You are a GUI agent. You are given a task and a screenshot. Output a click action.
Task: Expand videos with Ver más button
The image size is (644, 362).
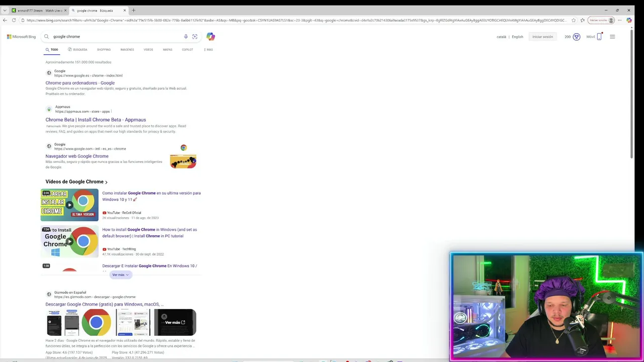tap(120, 275)
